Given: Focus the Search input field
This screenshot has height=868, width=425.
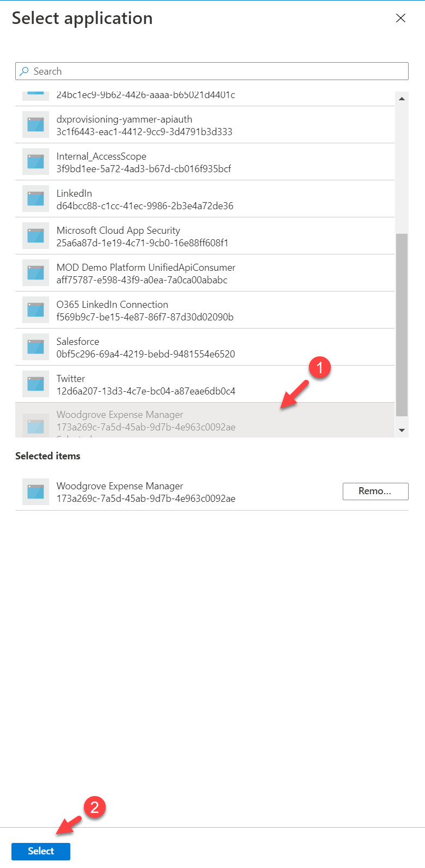Looking at the screenshot, I should (x=212, y=71).
